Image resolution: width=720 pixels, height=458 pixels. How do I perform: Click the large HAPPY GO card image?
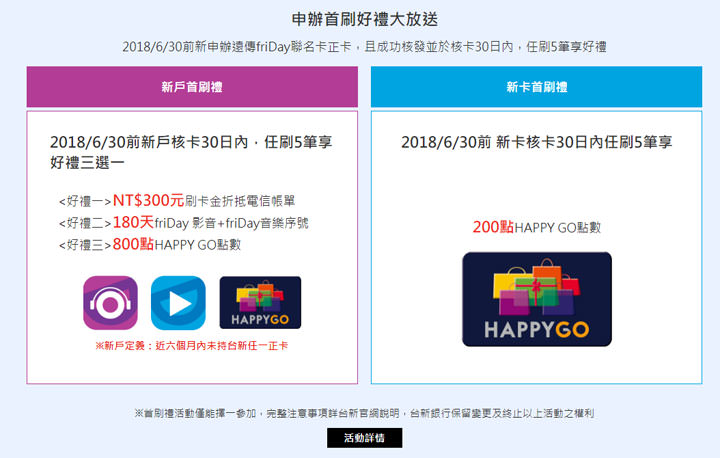coord(537,299)
